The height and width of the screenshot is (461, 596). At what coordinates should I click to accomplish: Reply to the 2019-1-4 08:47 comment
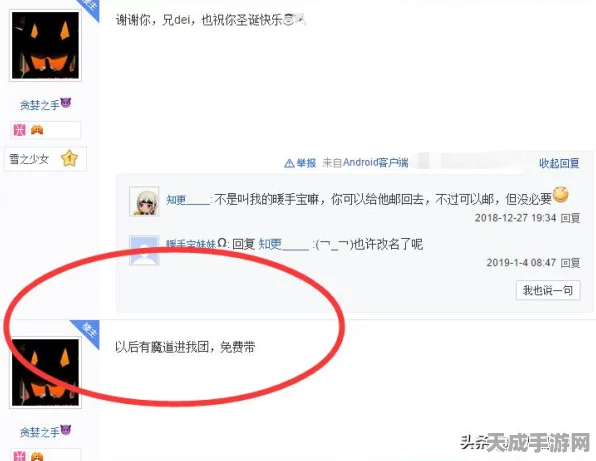click(570, 263)
